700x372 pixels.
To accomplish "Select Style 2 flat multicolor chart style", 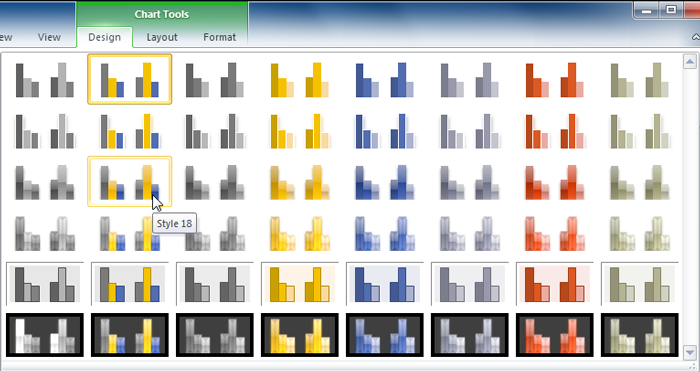I will [129, 79].
